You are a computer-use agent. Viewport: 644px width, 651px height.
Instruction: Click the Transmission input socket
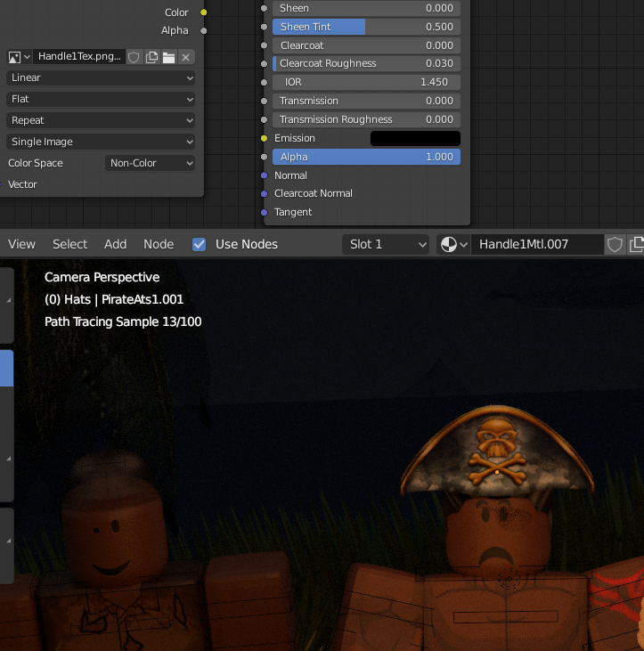[x=264, y=101]
